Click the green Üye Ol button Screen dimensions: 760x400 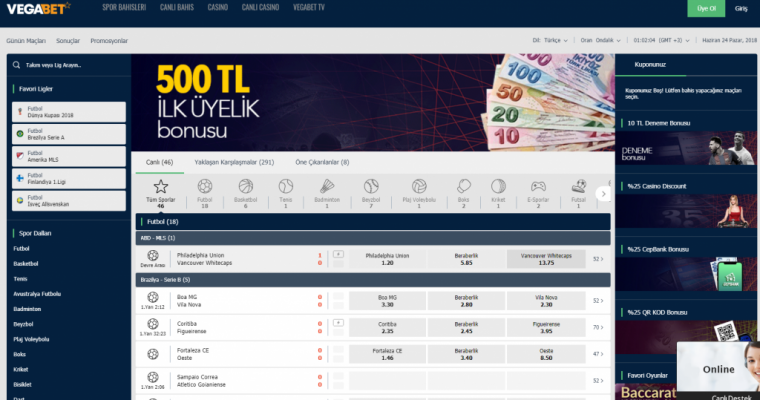point(706,8)
